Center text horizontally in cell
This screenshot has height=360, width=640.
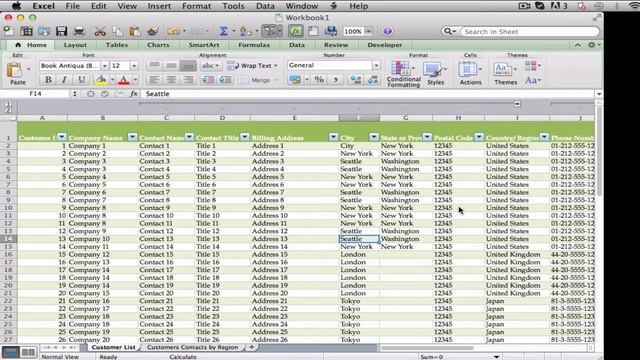(x=171, y=80)
